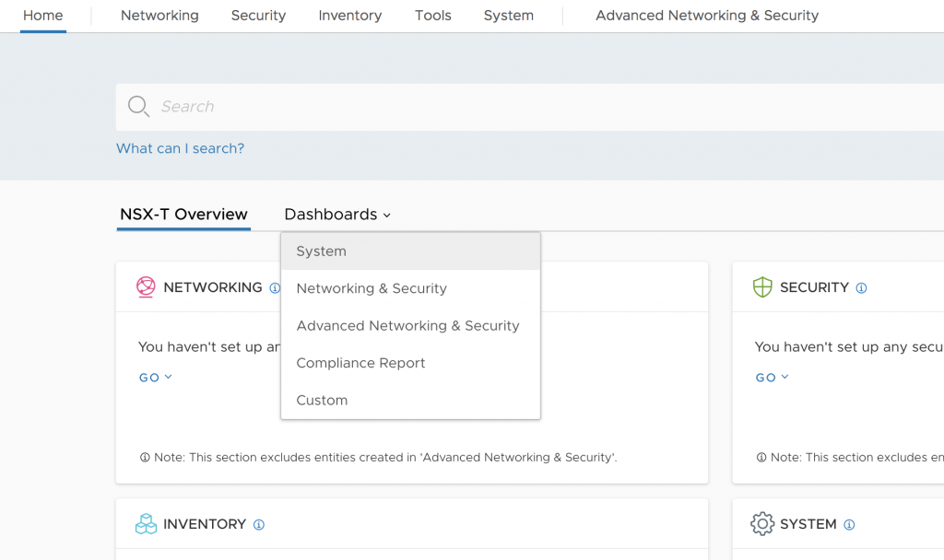This screenshot has height=560, width=944.
Task: Select System from Dashboards menu
Action: tap(410, 251)
